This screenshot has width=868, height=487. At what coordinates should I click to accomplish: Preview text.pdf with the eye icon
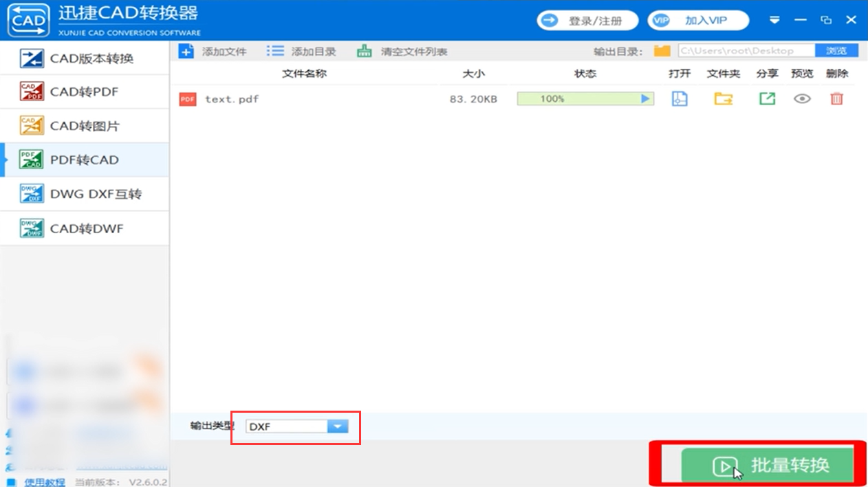[802, 99]
